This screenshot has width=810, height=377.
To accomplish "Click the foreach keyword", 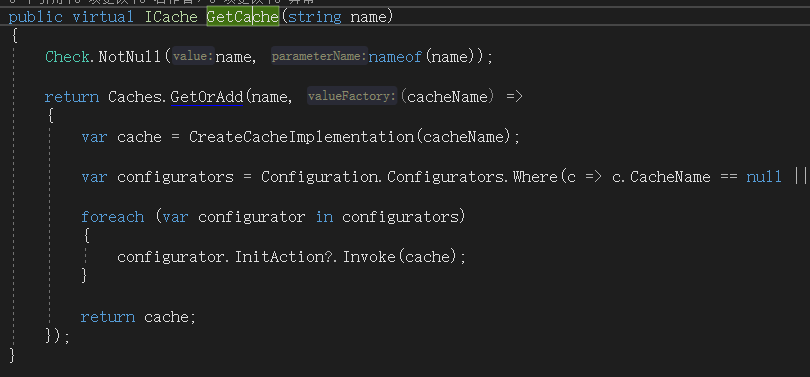I will [112, 217].
